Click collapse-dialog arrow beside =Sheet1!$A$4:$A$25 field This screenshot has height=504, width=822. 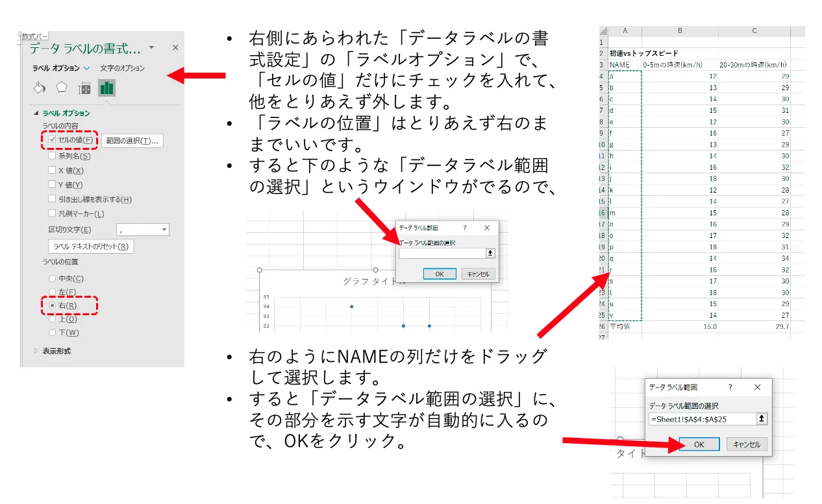762,420
